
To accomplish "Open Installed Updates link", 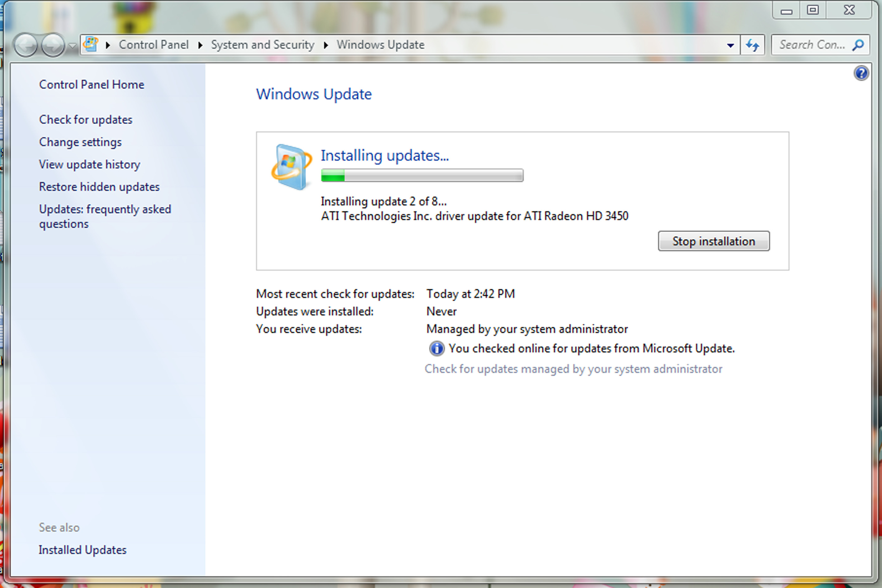I will coord(83,550).
